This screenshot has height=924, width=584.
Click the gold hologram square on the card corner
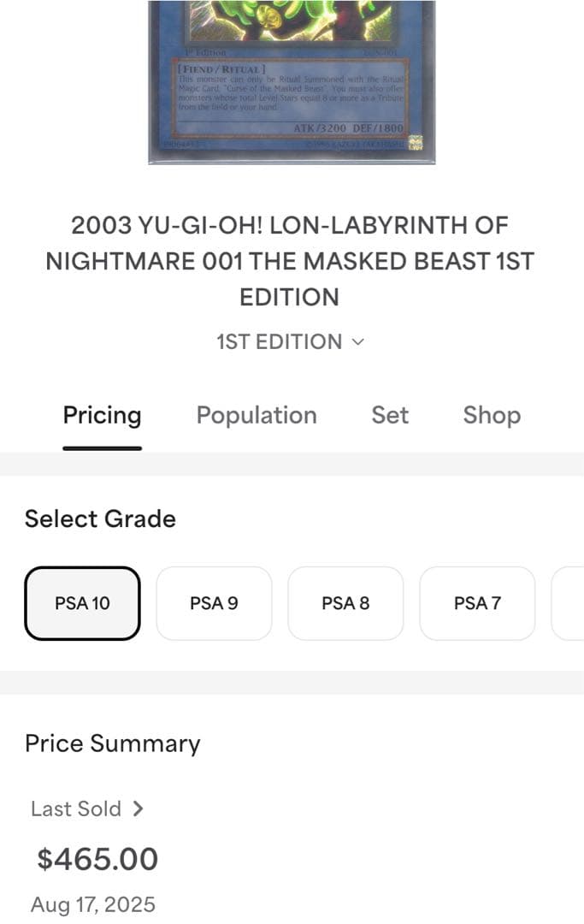[416, 142]
